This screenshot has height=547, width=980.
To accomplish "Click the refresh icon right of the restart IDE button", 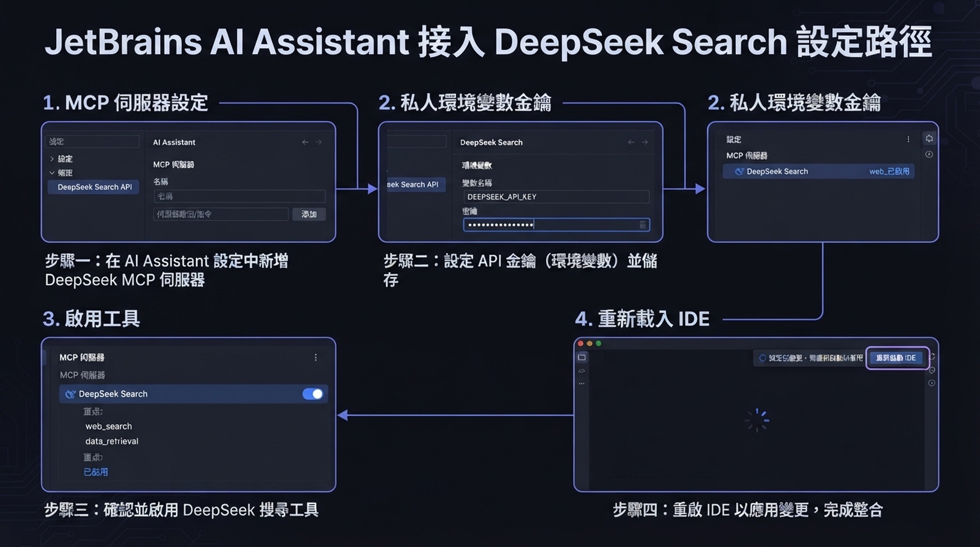I will pyautogui.click(x=932, y=357).
